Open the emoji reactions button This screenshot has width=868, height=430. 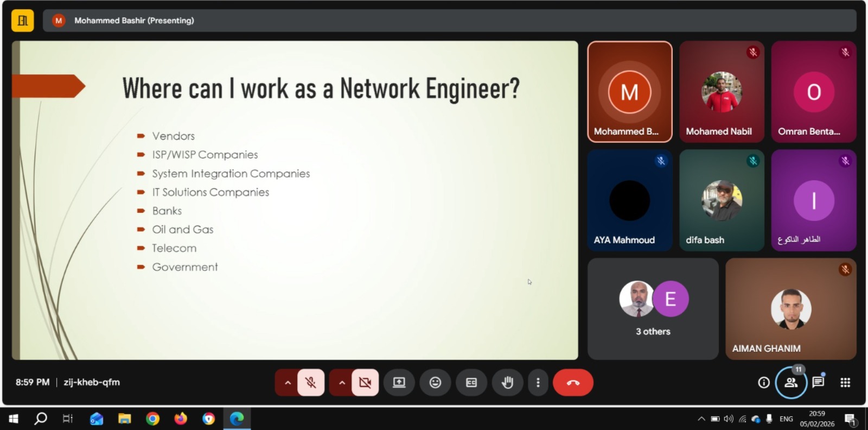(x=435, y=383)
